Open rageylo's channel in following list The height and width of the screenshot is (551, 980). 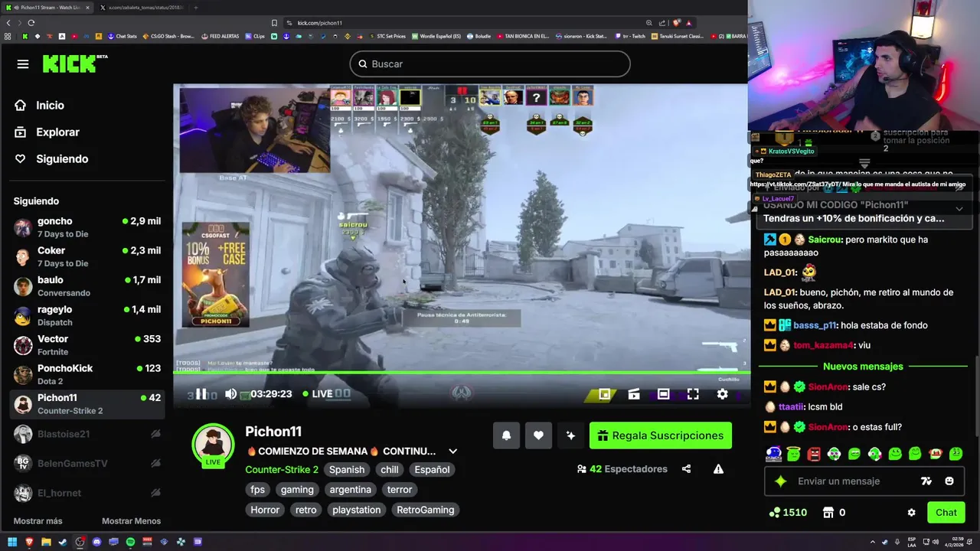88,315
